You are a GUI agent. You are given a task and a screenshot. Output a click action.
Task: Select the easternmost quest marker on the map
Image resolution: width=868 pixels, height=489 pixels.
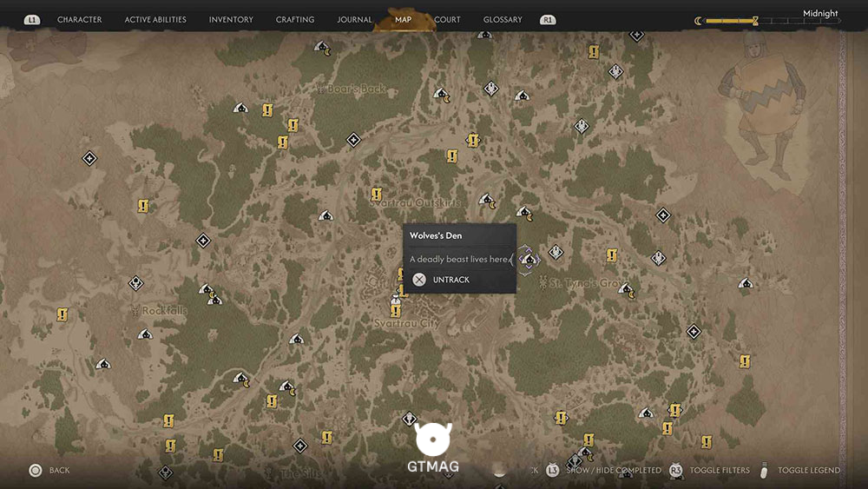pyautogui.click(x=745, y=361)
